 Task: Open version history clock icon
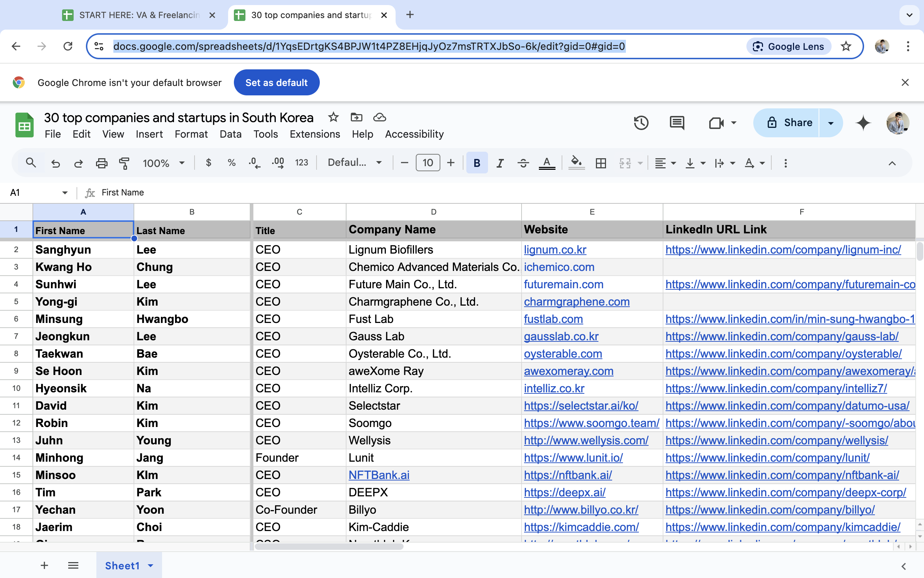(x=641, y=123)
